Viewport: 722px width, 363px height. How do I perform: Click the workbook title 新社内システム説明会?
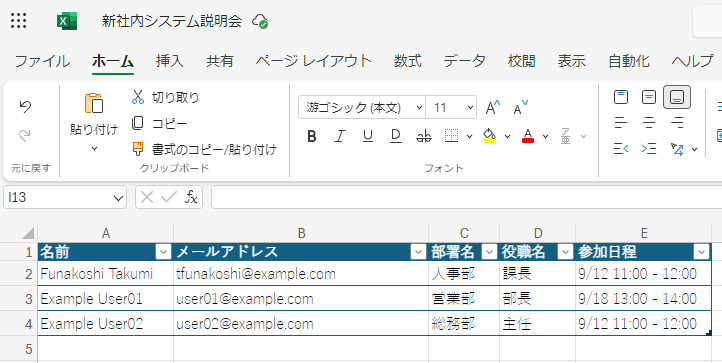pyautogui.click(x=172, y=21)
